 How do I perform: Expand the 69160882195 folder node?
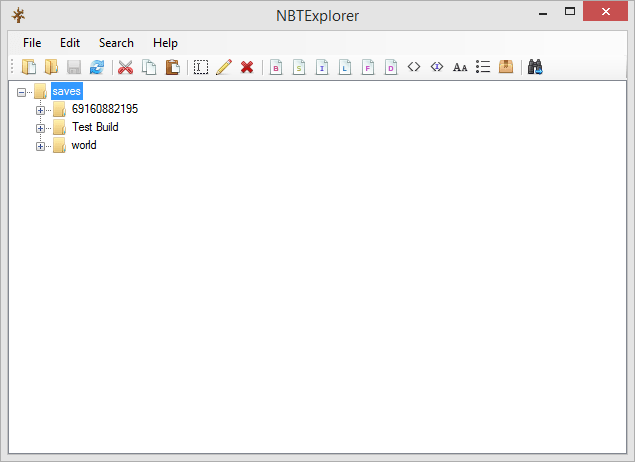(40, 110)
